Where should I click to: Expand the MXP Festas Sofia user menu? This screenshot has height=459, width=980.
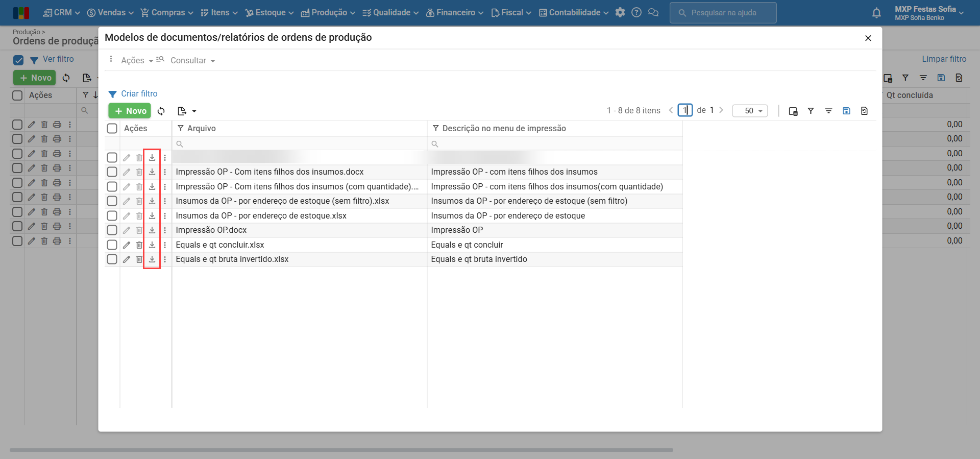tap(929, 13)
